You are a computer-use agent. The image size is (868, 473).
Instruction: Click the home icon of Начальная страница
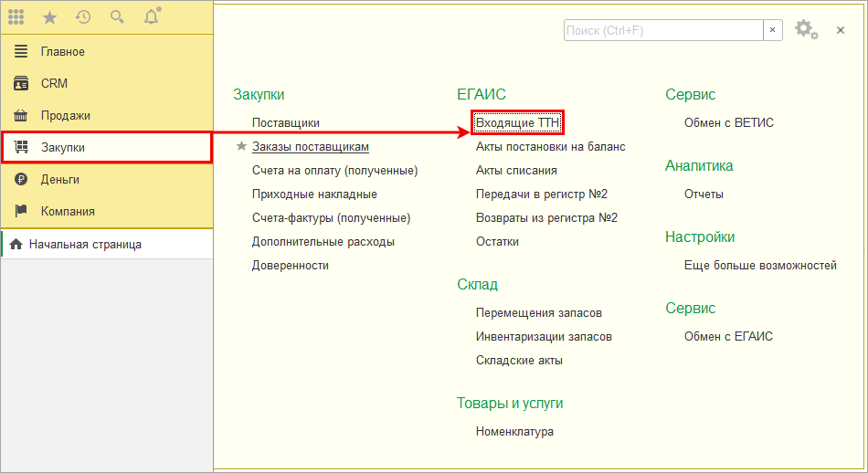pos(16,244)
